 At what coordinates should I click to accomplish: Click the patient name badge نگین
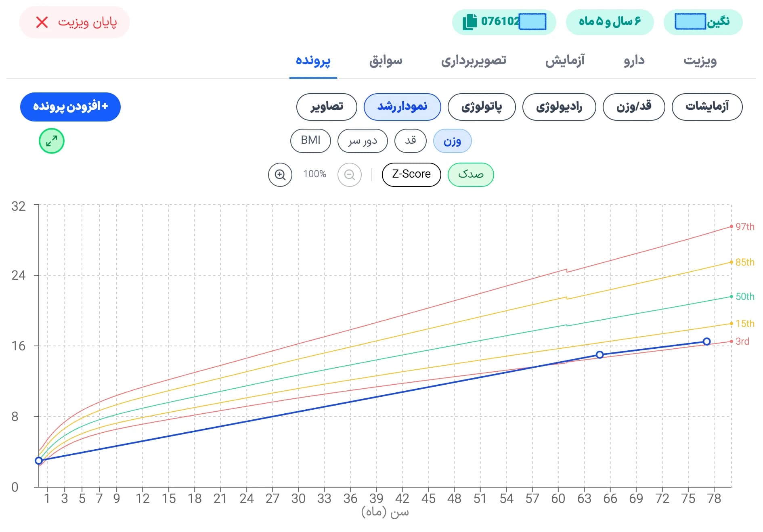click(x=703, y=22)
